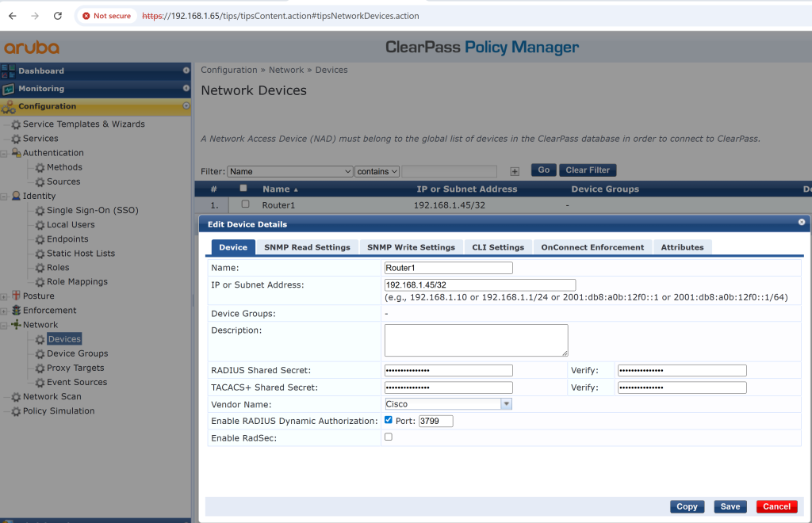Click gear icon next to Endpoints

point(40,239)
